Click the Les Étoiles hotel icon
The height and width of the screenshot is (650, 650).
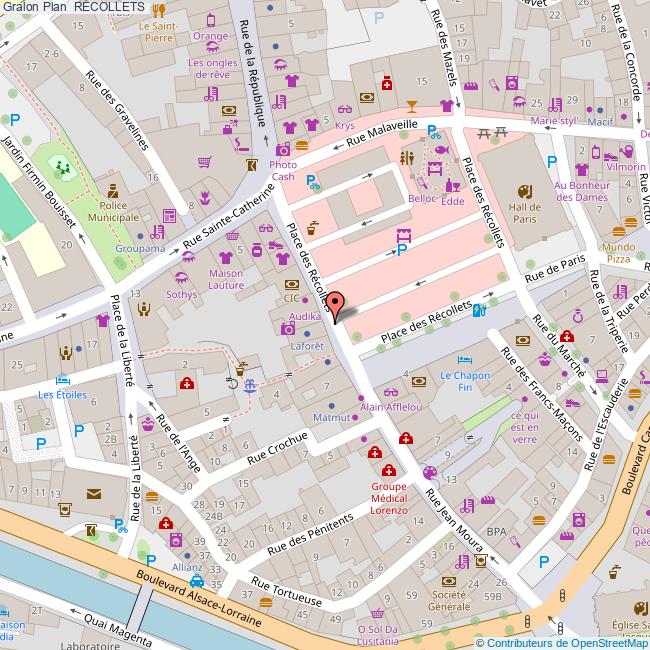(62, 380)
